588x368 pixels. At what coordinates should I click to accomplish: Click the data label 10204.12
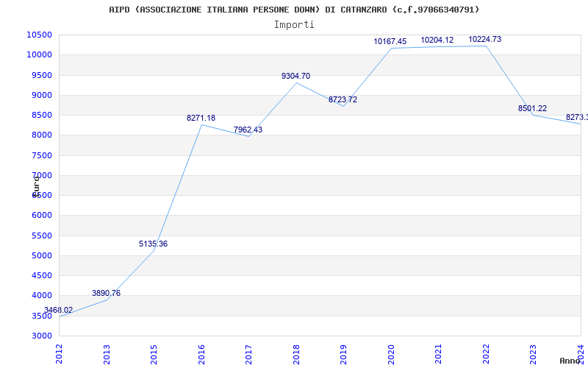pyautogui.click(x=437, y=40)
